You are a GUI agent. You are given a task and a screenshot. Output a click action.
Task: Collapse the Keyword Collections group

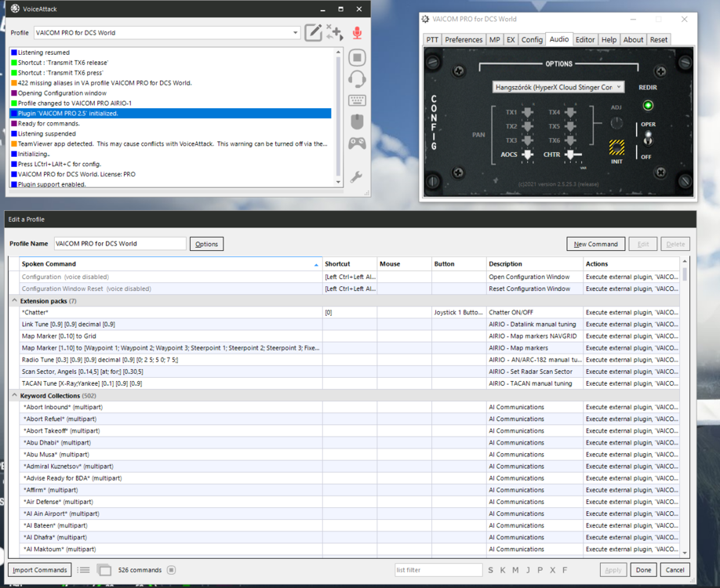click(x=14, y=395)
